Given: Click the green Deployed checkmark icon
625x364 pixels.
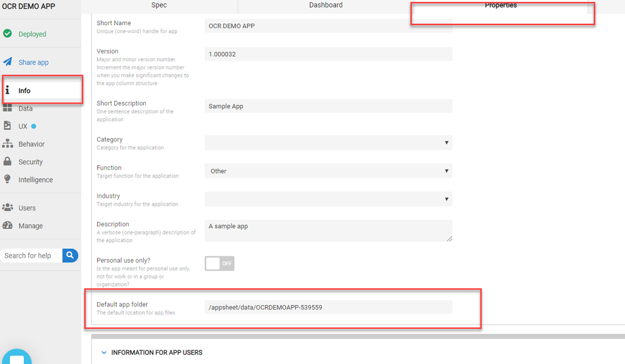Looking at the screenshot, I should tap(8, 34).
